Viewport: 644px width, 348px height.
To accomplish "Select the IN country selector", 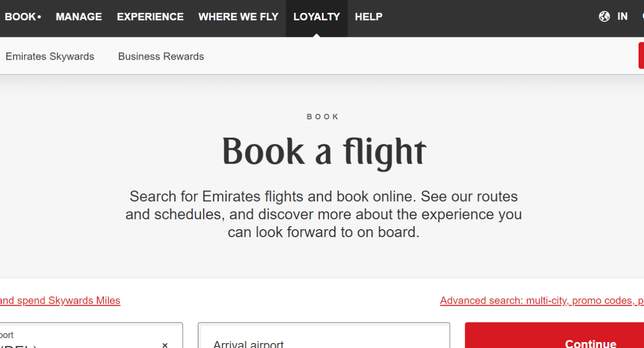I will [622, 16].
